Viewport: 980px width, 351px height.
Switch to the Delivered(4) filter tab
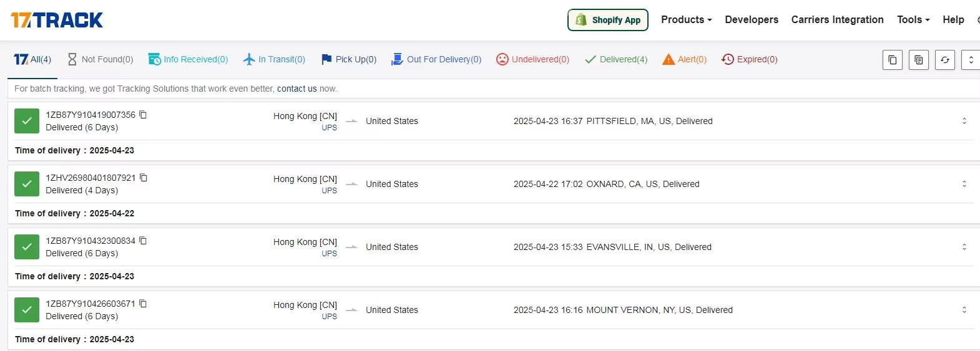[x=616, y=60]
